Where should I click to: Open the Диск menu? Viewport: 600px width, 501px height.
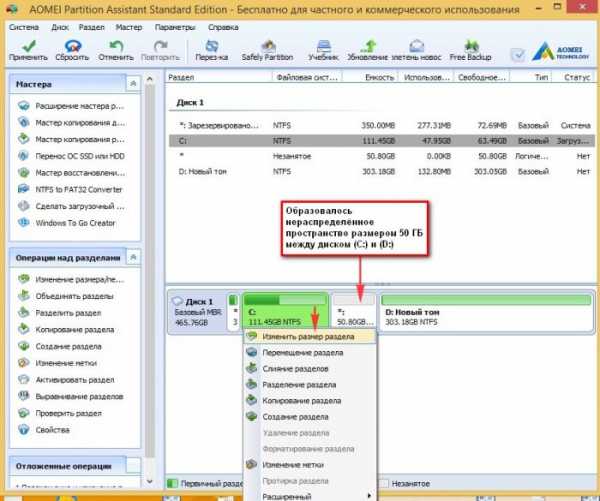pyautogui.click(x=60, y=27)
